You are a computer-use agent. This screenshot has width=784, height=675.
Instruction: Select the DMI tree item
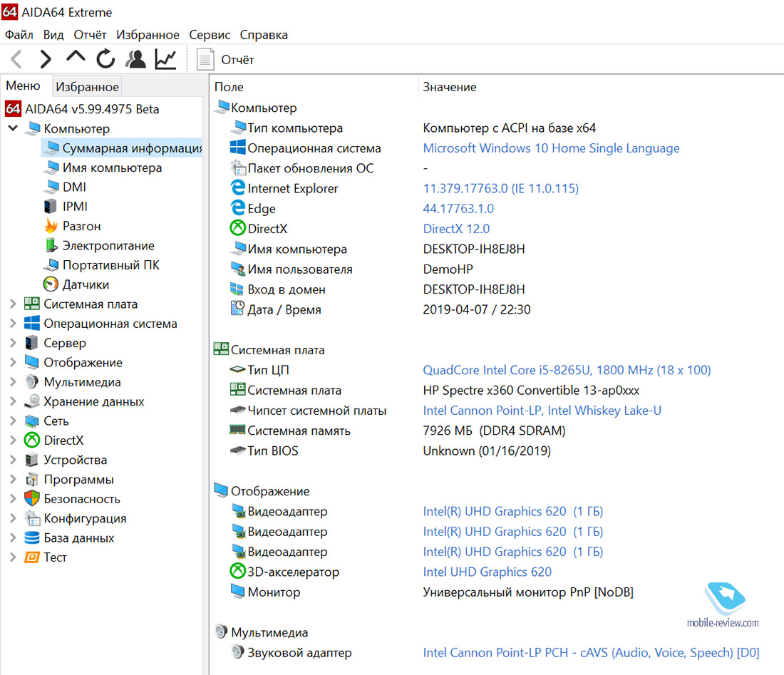(x=74, y=187)
